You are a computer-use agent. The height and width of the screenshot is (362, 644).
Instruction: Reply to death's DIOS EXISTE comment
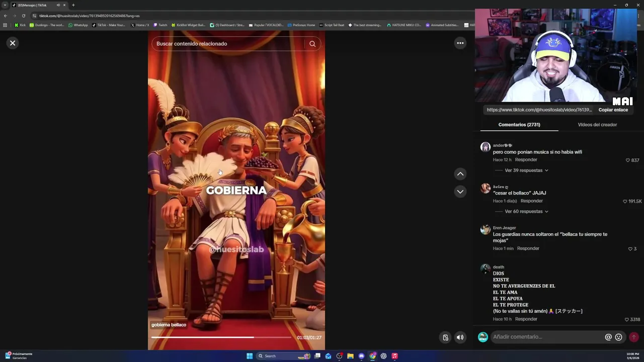(x=526, y=319)
